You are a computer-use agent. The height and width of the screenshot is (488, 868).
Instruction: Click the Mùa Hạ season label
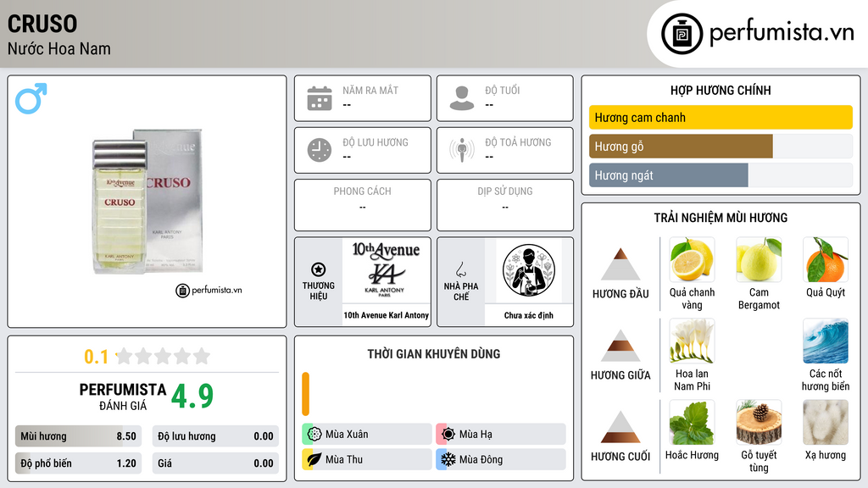476,434
